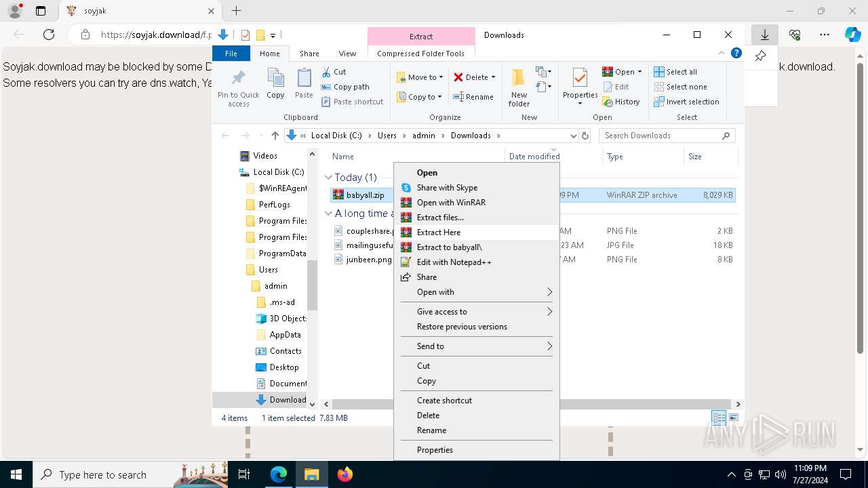868x488 pixels.
Task: Open the Send to submenu
Action: point(477,346)
